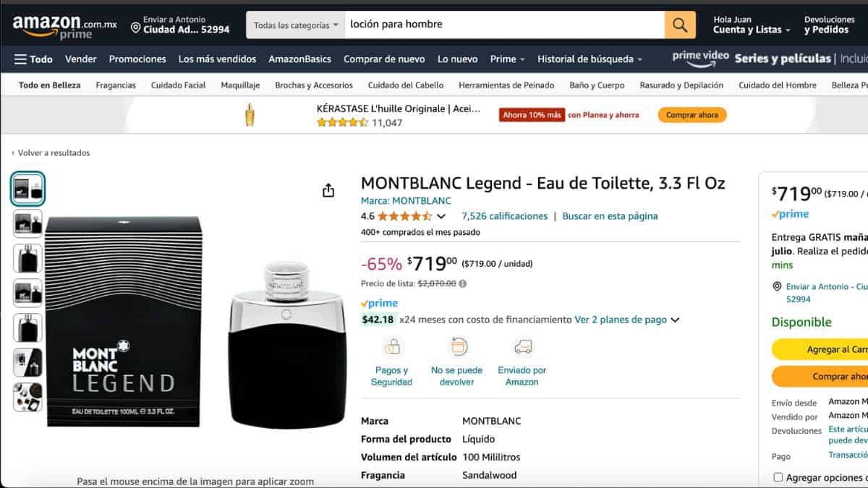Click the delivery location pin icon
868x488 pixels.
pos(135,28)
